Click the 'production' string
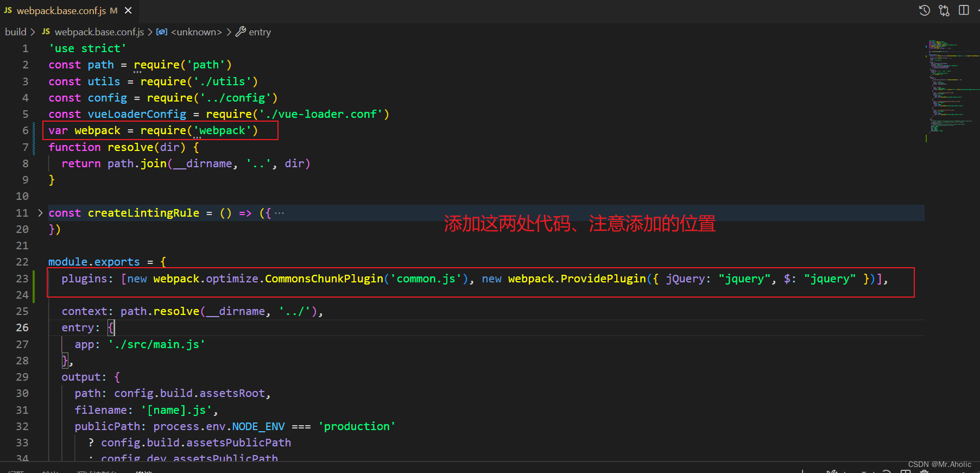The image size is (980, 473). pyautogui.click(x=357, y=426)
